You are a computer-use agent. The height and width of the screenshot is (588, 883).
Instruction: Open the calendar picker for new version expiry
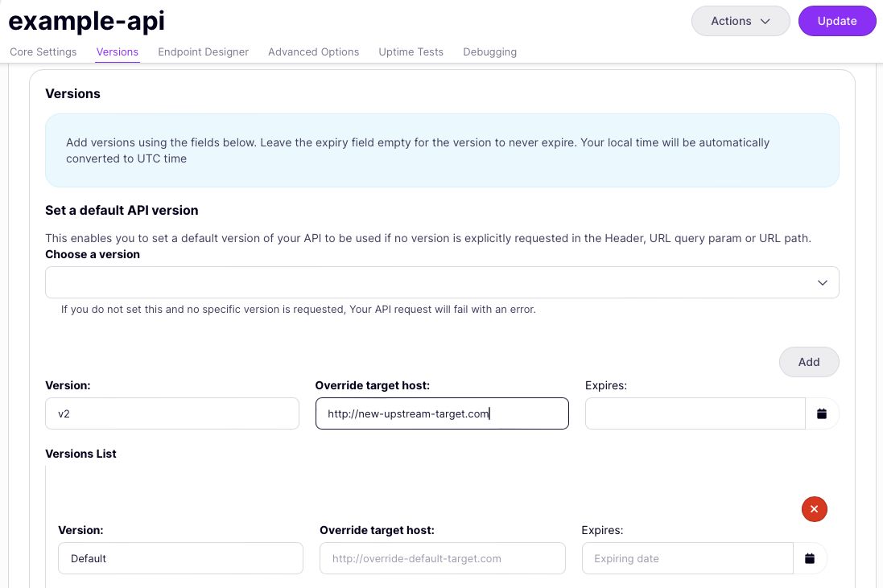point(821,413)
